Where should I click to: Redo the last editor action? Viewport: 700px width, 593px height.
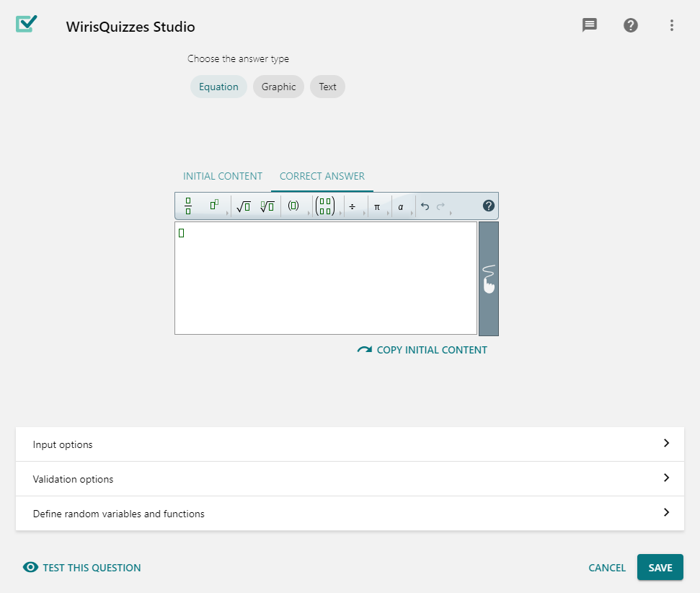click(x=440, y=206)
